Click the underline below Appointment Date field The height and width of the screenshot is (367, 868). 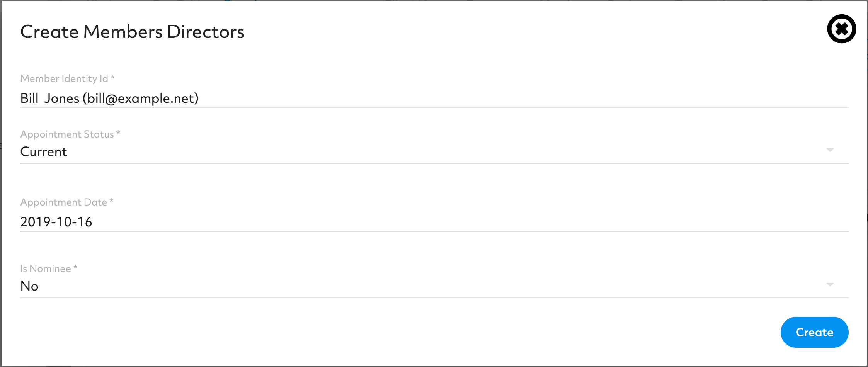click(x=434, y=231)
